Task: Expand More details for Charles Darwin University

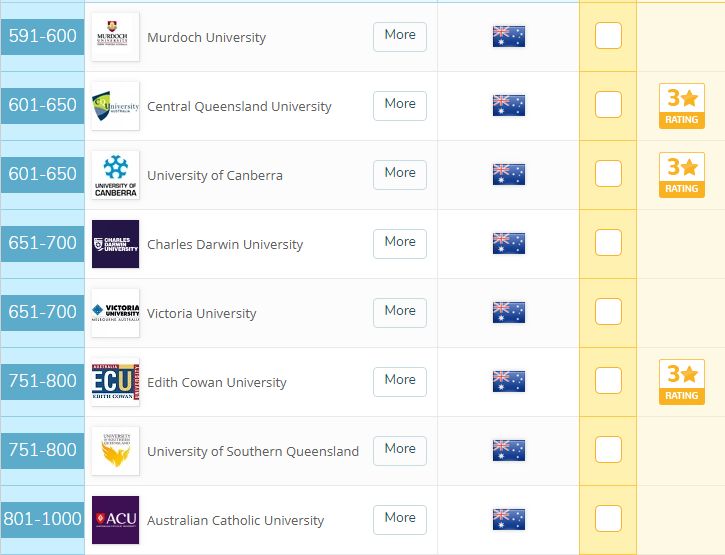Action: click(400, 243)
